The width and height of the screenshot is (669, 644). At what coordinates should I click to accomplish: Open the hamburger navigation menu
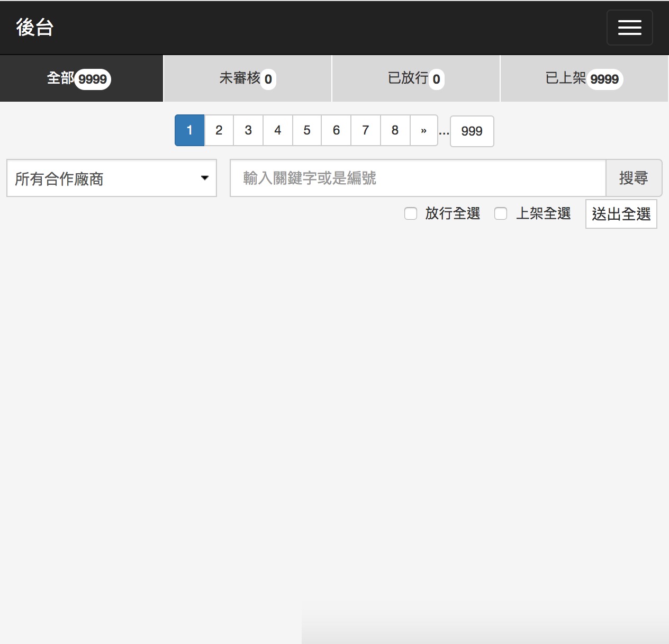click(629, 28)
